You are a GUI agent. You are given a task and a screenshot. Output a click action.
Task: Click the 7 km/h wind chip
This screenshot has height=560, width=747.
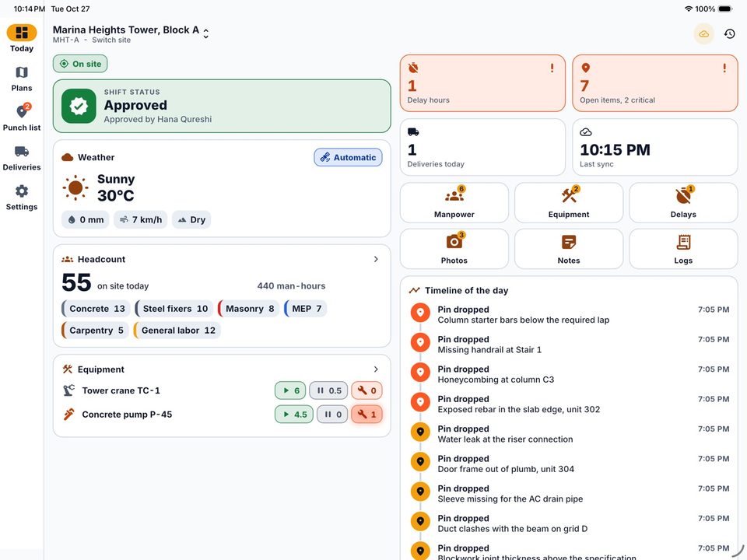(x=141, y=219)
